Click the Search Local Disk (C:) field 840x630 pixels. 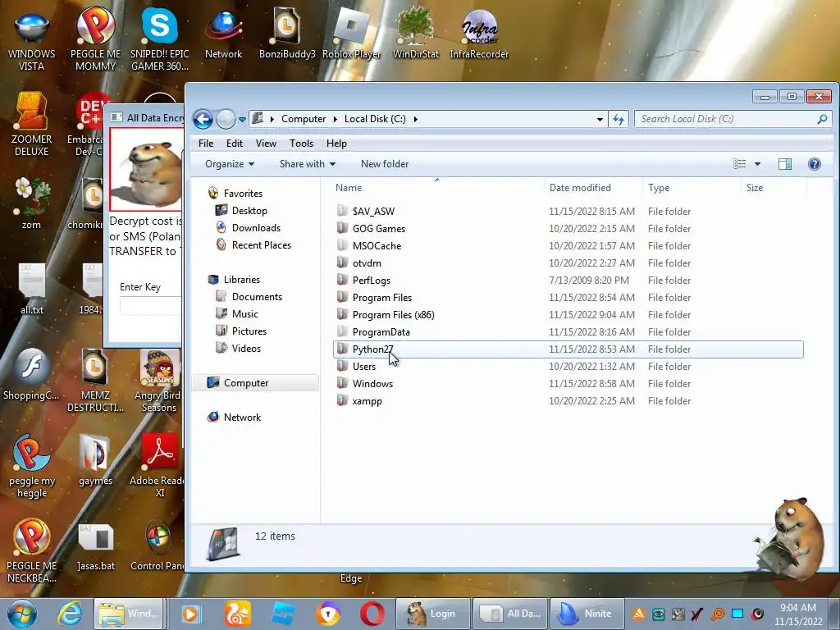click(x=733, y=119)
